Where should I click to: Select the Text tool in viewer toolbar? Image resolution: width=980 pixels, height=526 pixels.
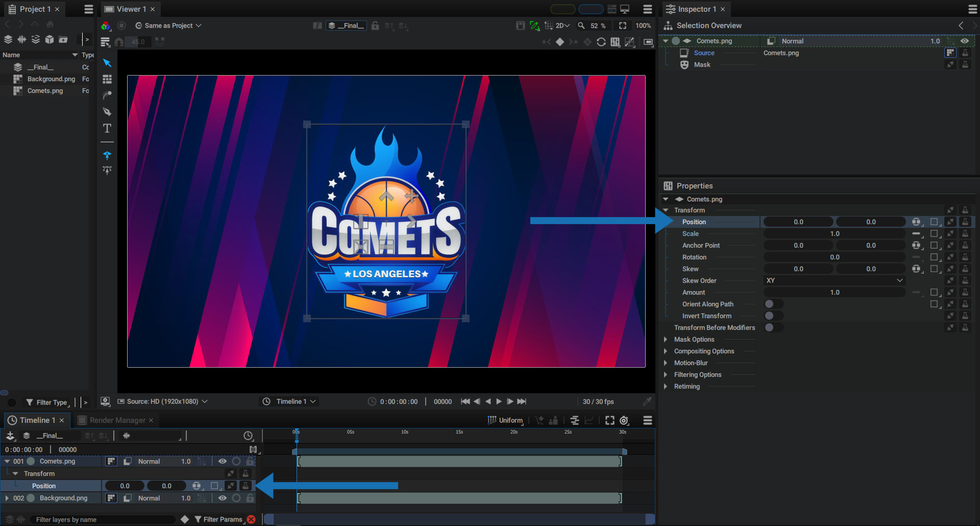coord(107,128)
